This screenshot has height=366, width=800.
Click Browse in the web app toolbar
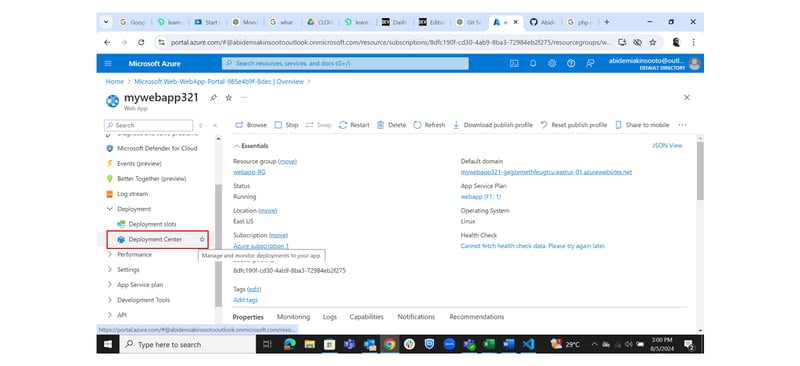(252, 125)
